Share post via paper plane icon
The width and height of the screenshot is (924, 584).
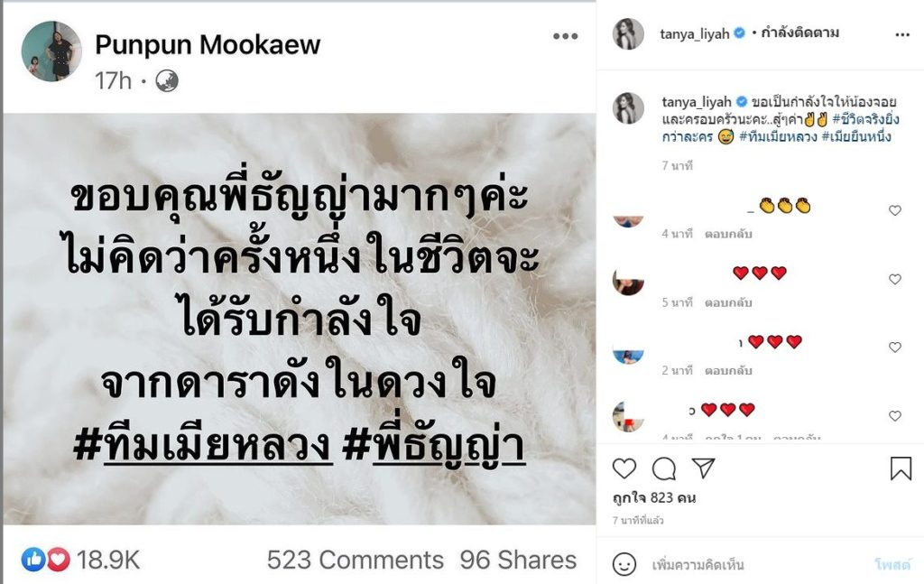click(x=703, y=468)
